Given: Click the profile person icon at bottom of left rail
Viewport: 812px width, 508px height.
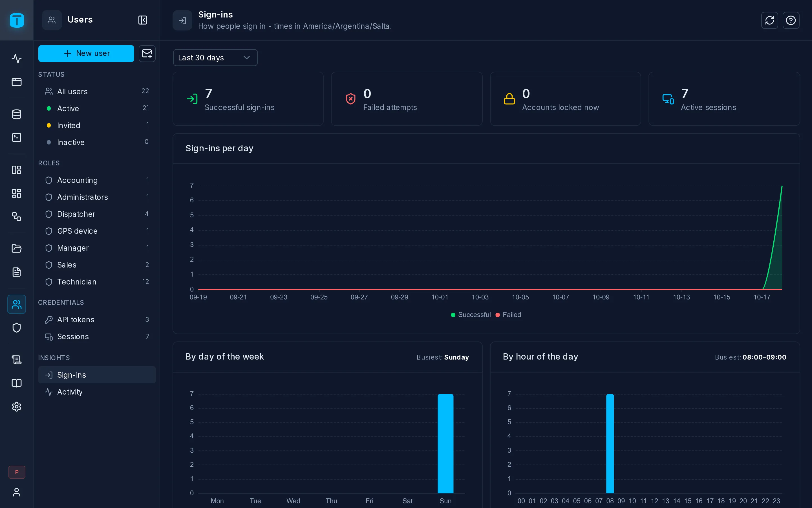Looking at the screenshot, I should 16,492.
